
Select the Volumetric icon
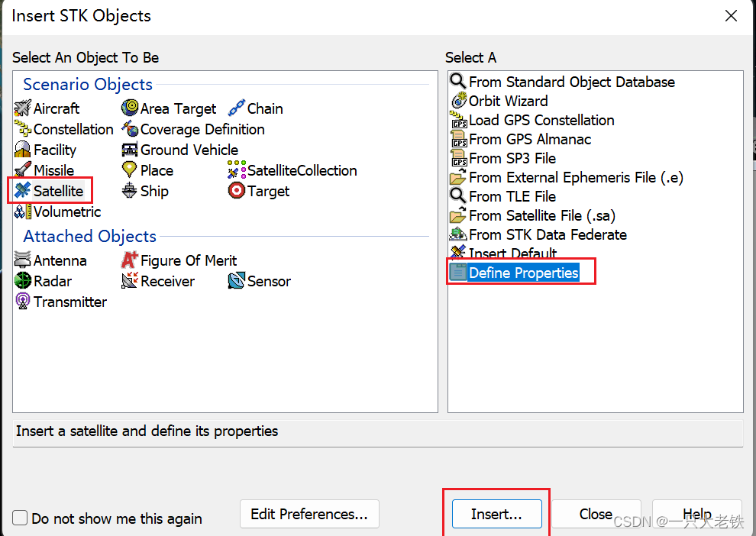(23, 211)
